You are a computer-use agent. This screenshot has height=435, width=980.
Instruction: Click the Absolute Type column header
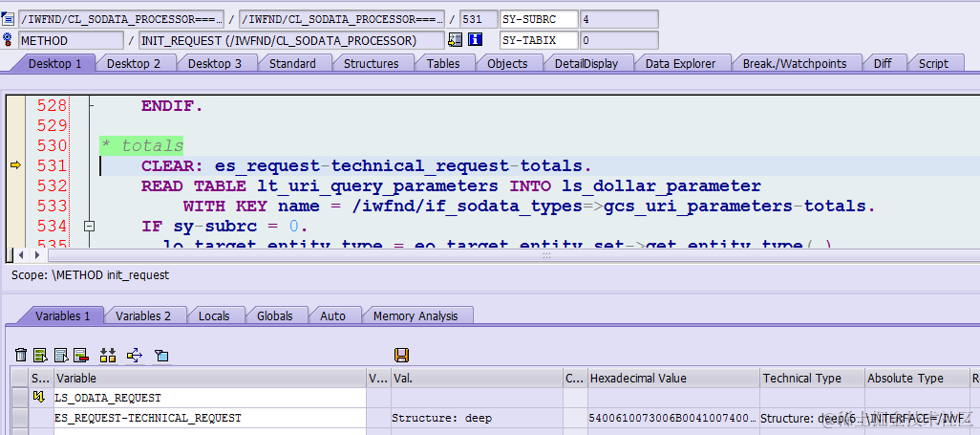click(x=916, y=378)
